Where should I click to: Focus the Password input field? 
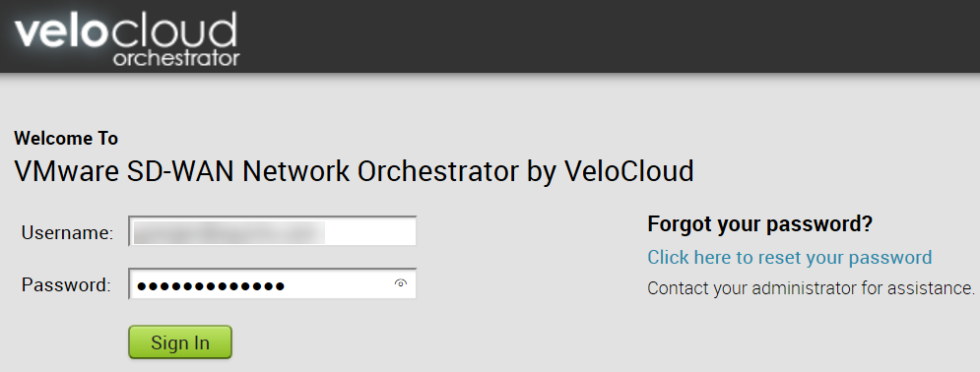click(x=273, y=284)
